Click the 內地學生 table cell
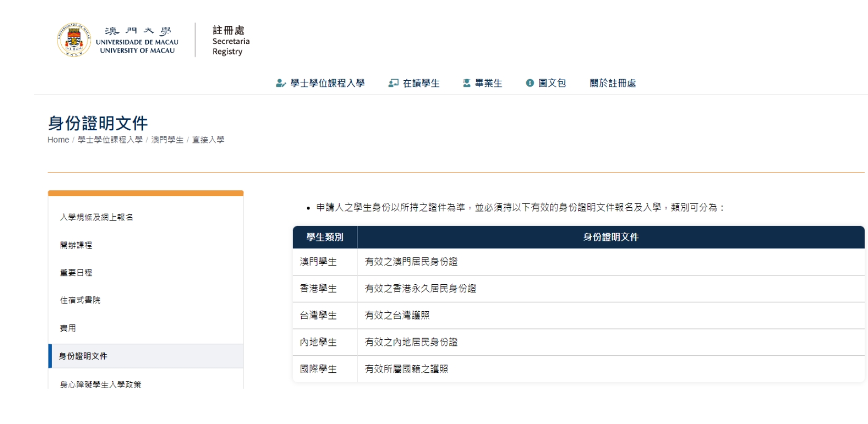Screen dimensions: 868x424 click(325, 342)
